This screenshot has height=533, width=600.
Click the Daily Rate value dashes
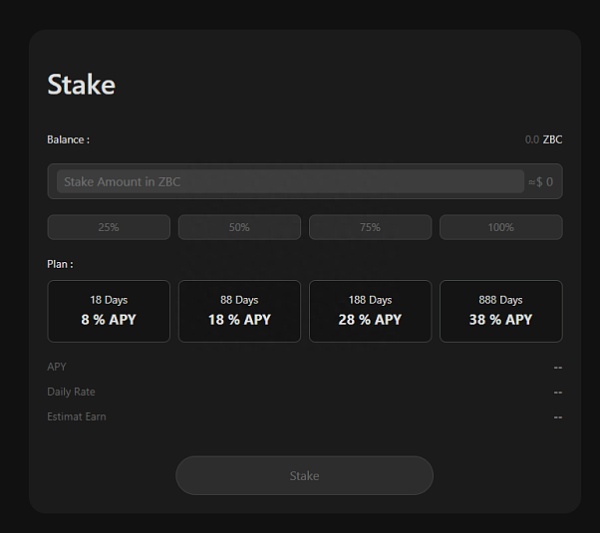click(557, 392)
